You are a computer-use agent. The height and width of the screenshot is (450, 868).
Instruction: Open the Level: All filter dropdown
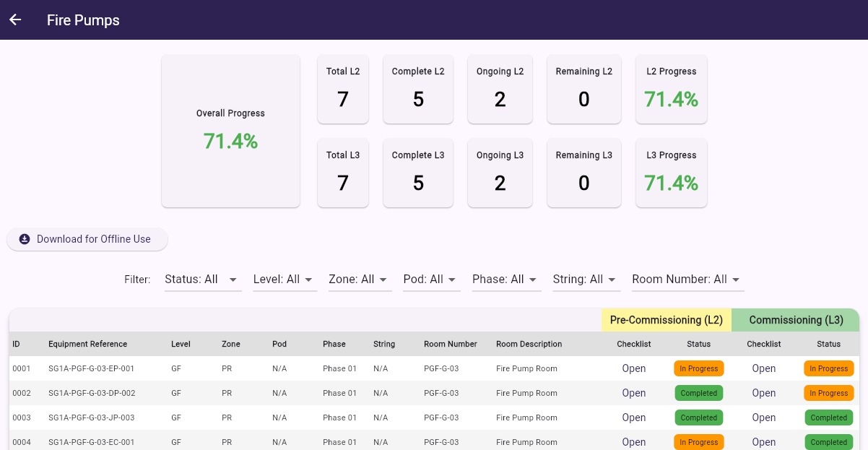point(285,280)
